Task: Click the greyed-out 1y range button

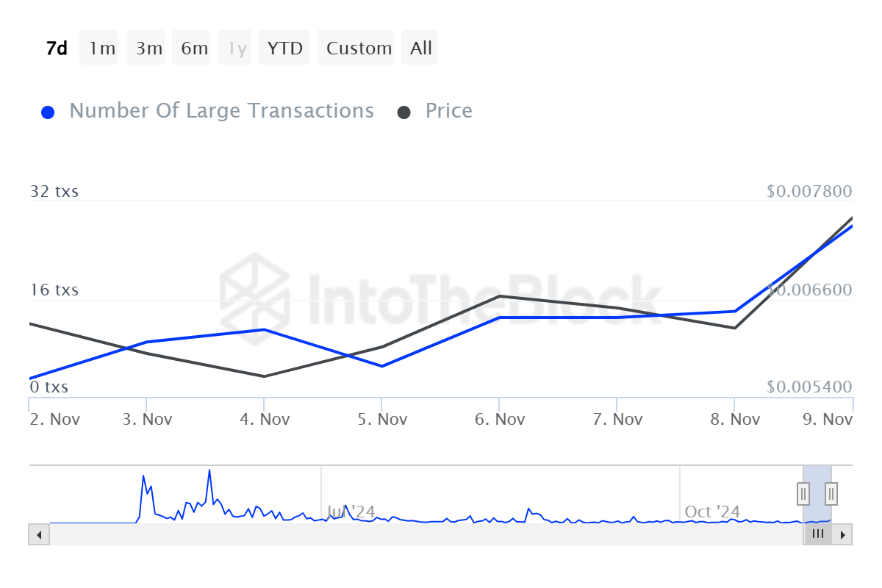Action: tap(237, 49)
